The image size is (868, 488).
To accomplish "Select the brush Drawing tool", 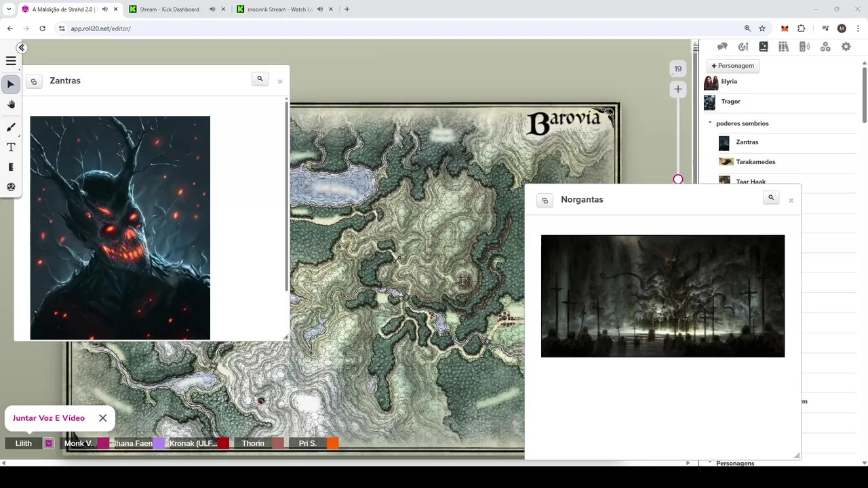I will point(11,127).
